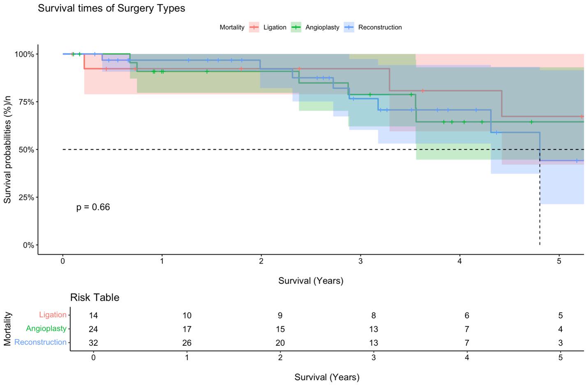Click the value 15 in the risk table
This screenshot has height=388, width=588.
(x=280, y=329)
